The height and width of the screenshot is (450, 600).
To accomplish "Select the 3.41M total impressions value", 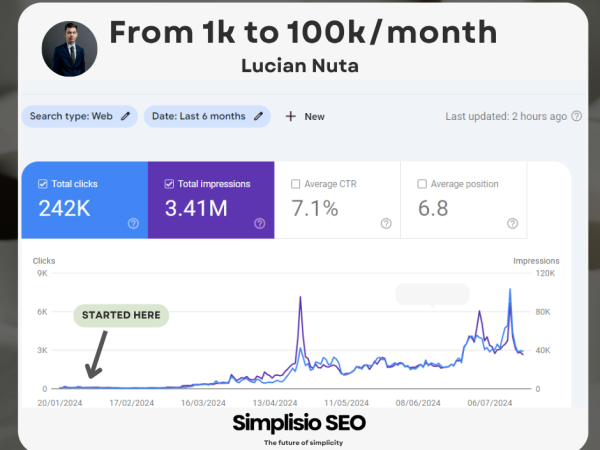I will 196,209.
